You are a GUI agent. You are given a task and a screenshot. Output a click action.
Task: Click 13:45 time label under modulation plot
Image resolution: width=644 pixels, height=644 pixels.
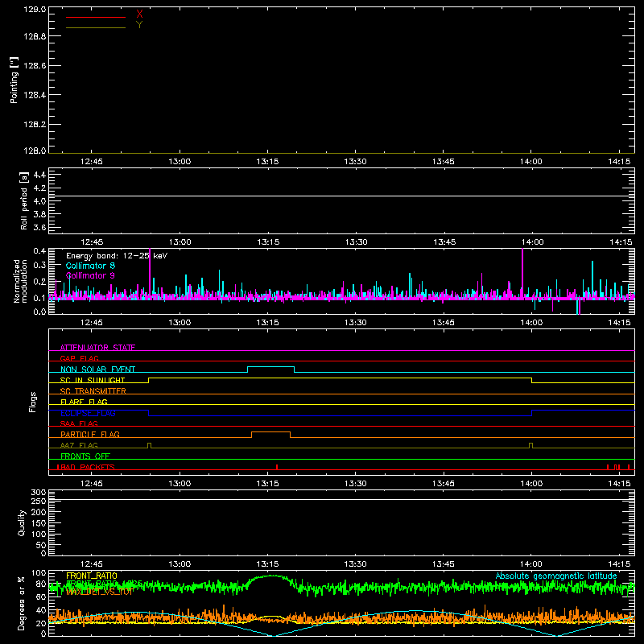(444, 323)
